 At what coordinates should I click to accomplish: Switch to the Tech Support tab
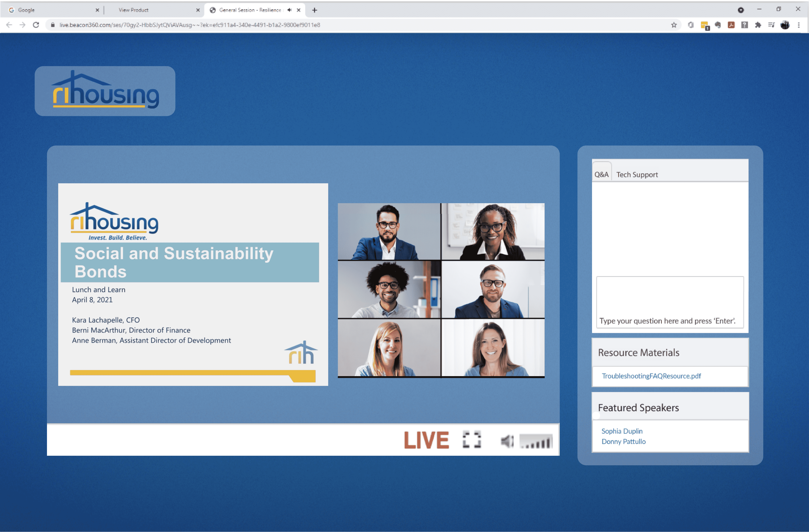637,175
